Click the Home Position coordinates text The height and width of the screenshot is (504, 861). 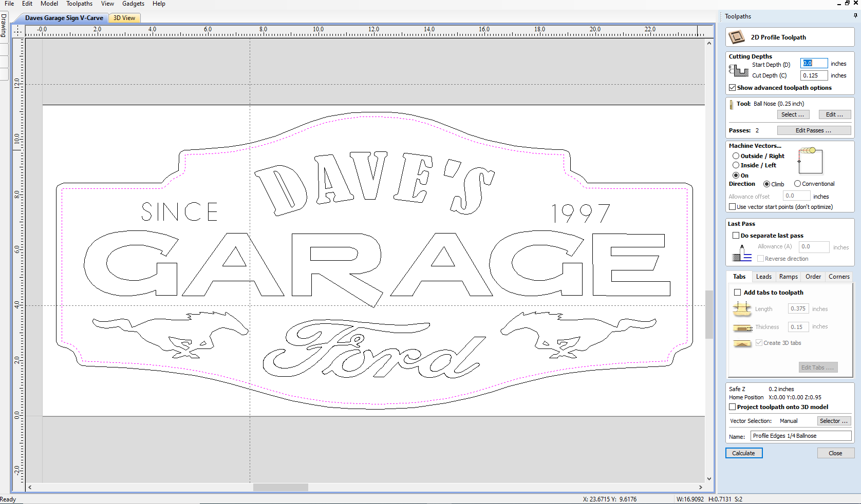pyautogui.click(x=795, y=397)
